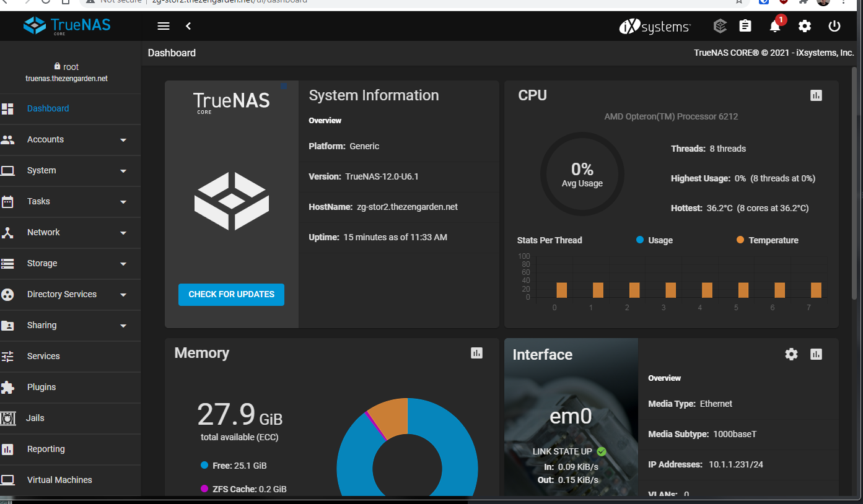Click the Directory Services icon
The image size is (863, 504).
(7, 295)
